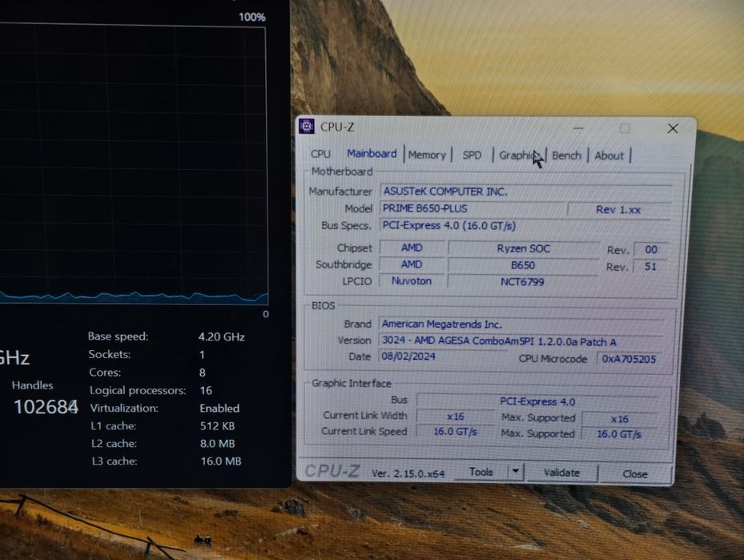Click the Chipset Rev. 00 value
This screenshot has width=744, height=560.
651,250
